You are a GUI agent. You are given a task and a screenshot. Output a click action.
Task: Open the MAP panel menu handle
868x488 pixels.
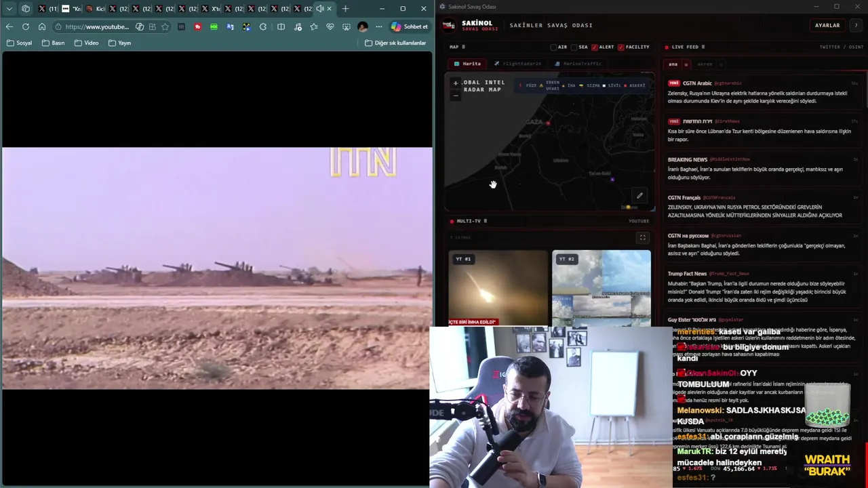coord(463,47)
